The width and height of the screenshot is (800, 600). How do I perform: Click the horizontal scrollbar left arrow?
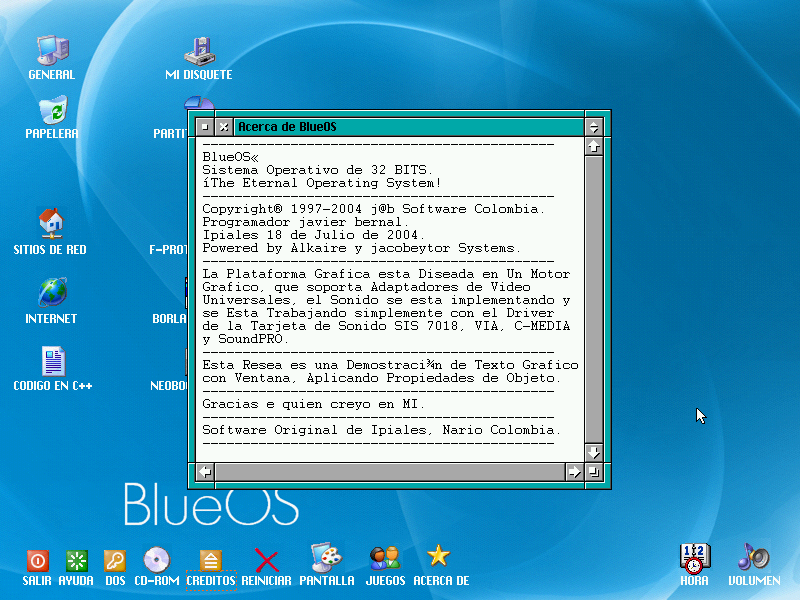tap(205, 472)
